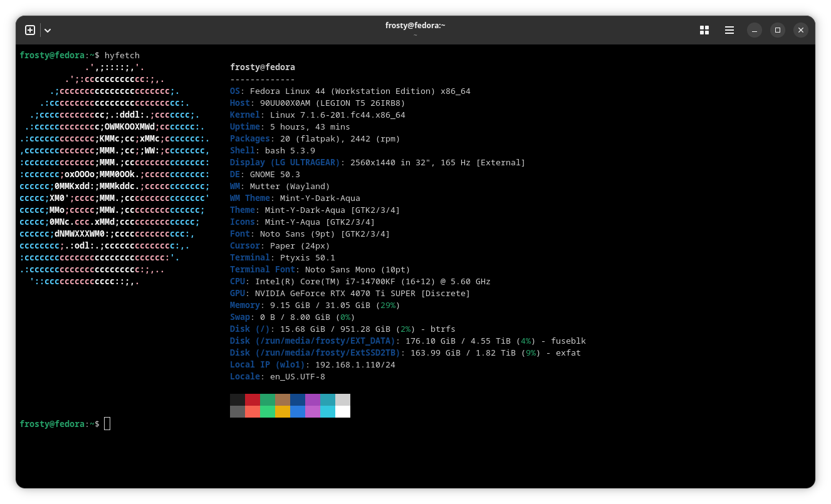Click the bright blue color swatch
This screenshot has width=831, height=504.
298,411
